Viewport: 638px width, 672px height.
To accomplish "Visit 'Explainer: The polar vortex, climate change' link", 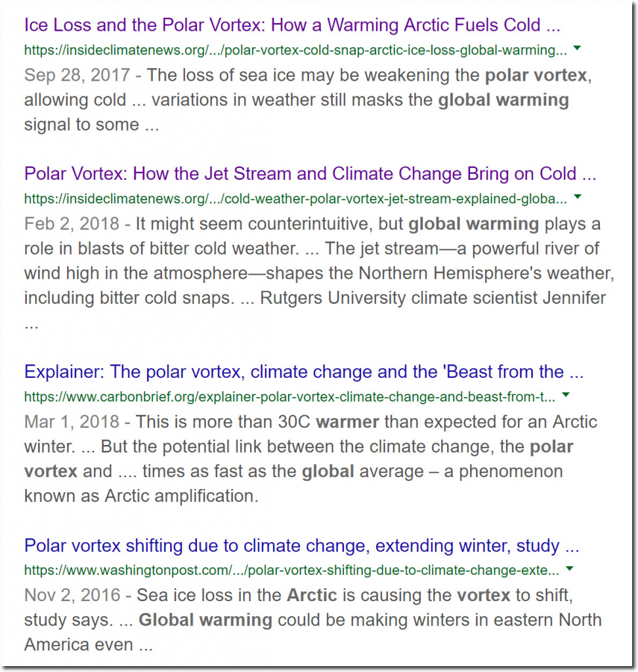I will tap(303, 372).
